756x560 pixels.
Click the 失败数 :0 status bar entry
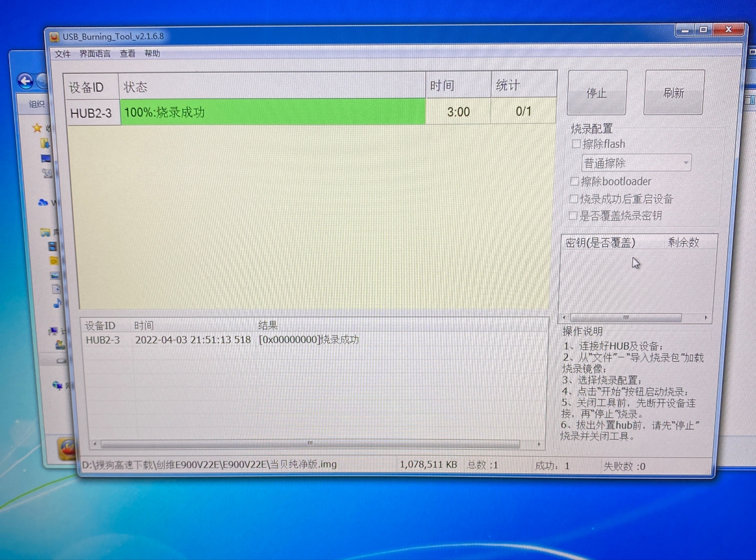click(624, 466)
